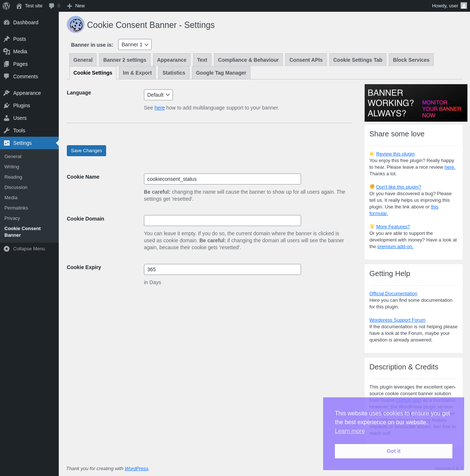The image size is (470, 476).
Task: Open Media under Settings submenu
Action: point(11,198)
